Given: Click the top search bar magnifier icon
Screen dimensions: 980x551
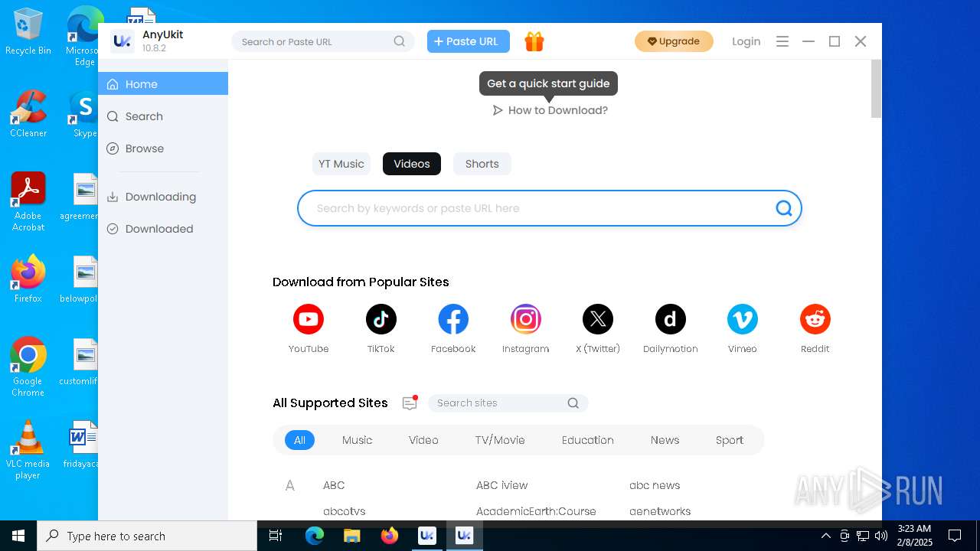Looking at the screenshot, I should [400, 41].
